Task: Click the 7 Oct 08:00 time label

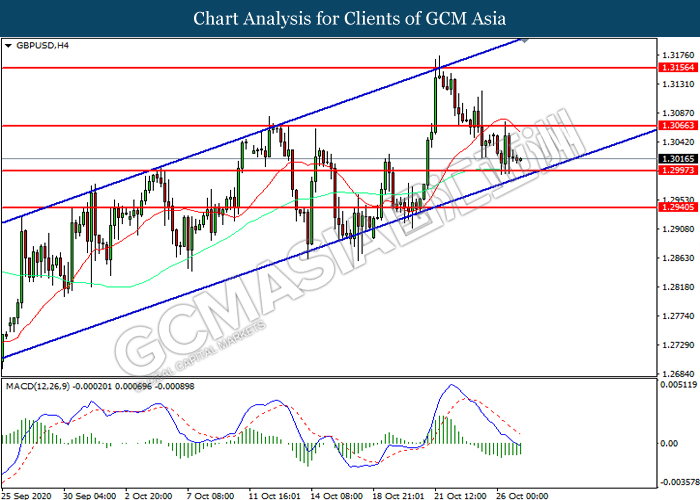Action: 210,496
